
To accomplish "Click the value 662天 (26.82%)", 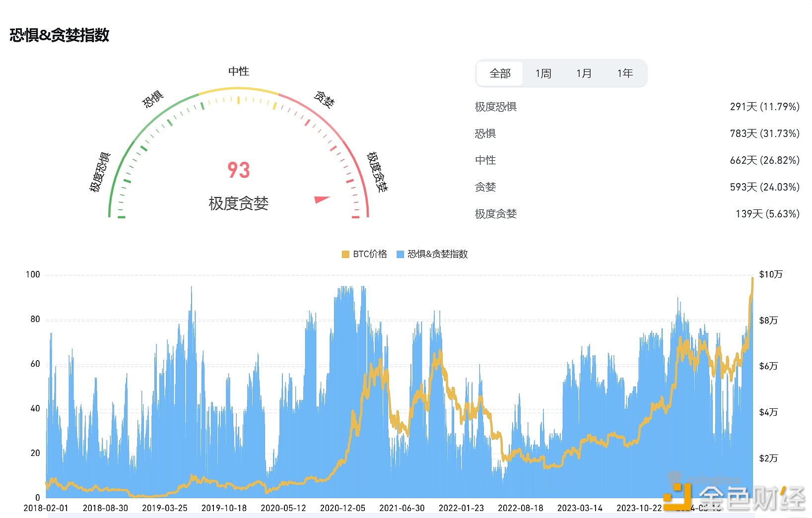I will tap(764, 160).
